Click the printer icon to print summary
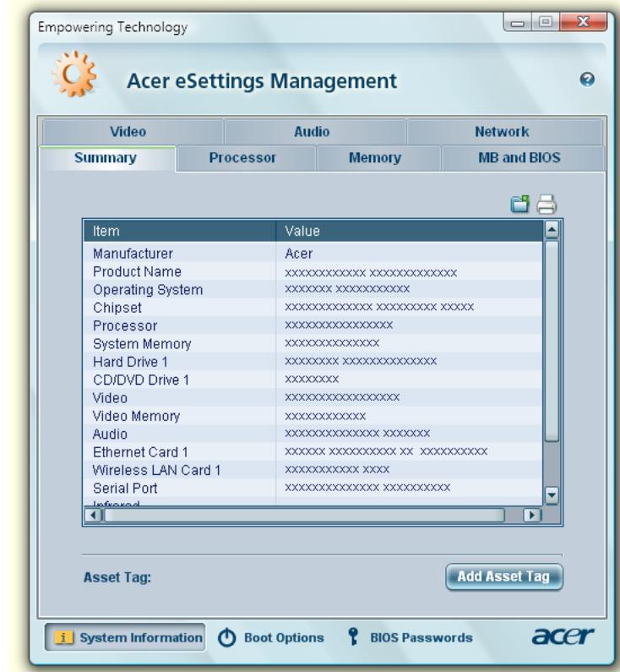The width and height of the screenshot is (620, 672). (547, 205)
